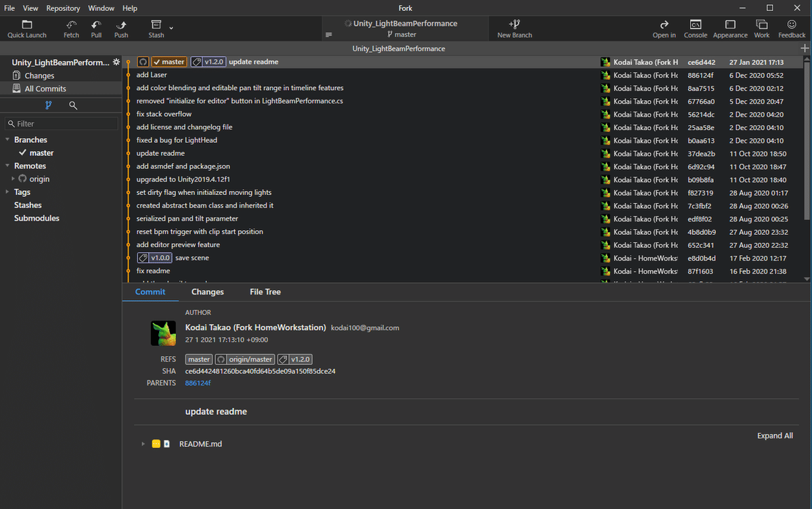Click the v1.2.0 tag badge in commit list
812x509 pixels.
point(208,62)
